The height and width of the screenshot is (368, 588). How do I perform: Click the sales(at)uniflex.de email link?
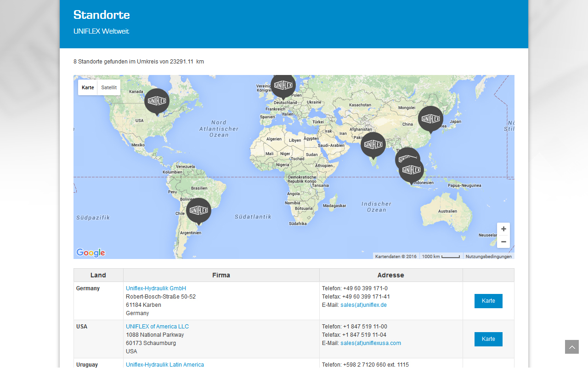pos(363,305)
